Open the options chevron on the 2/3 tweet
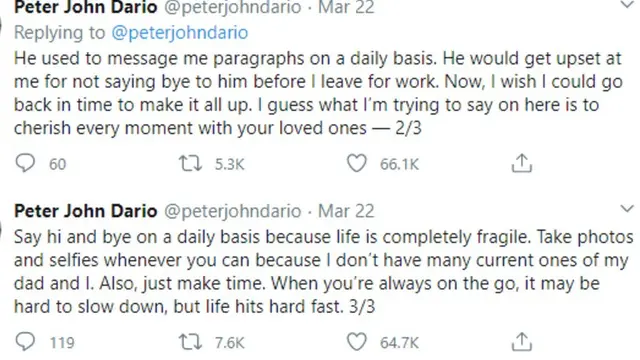Image resolution: width=640 pixels, height=360 pixels. tap(627, 4)
